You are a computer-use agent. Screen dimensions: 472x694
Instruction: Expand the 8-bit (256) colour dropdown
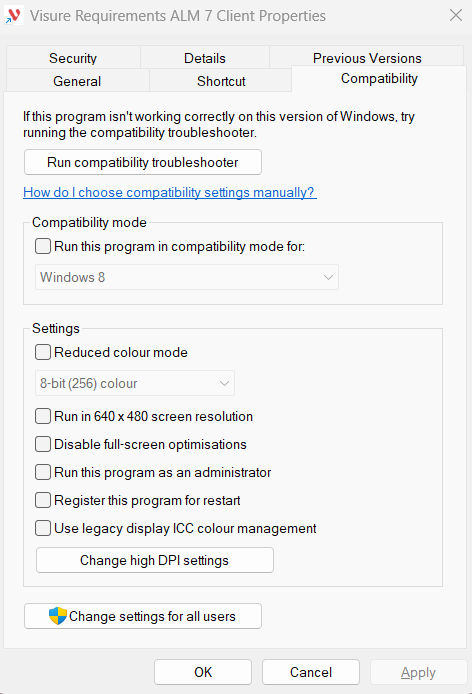135,383
